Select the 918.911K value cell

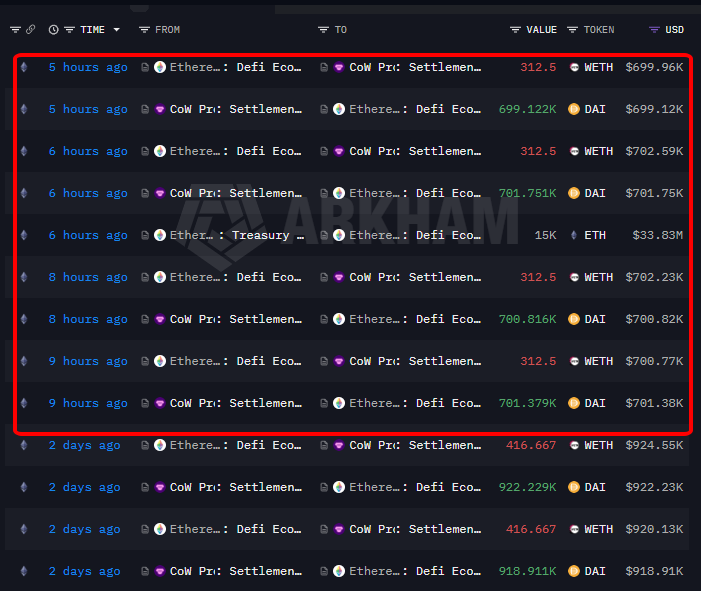(528, 571)
